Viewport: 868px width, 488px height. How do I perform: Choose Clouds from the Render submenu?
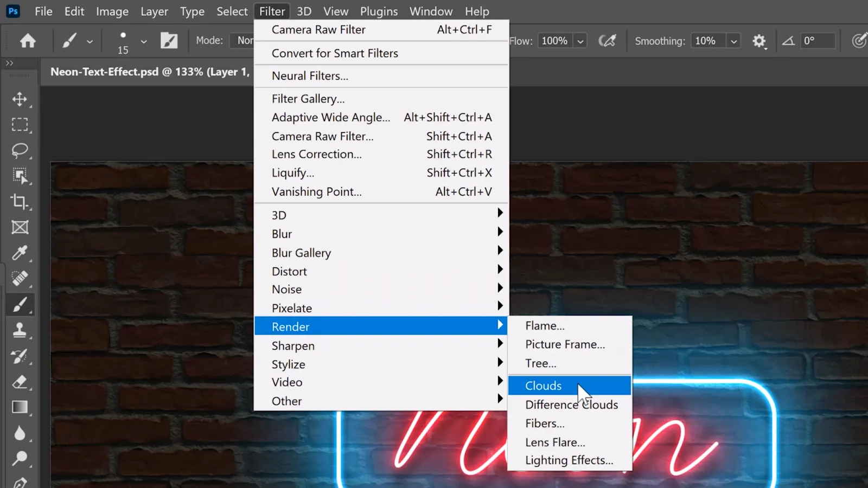tap(544, 386)
